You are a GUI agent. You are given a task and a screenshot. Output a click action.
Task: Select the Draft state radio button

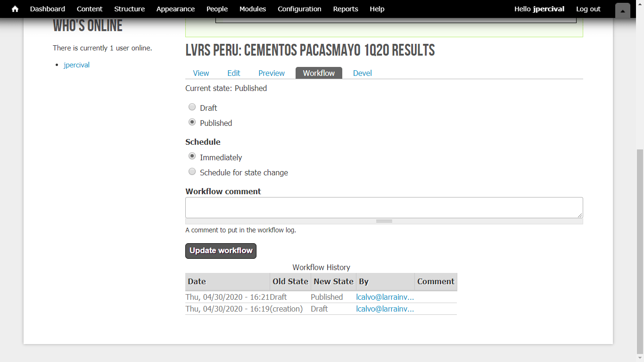[x=192, y=107]
